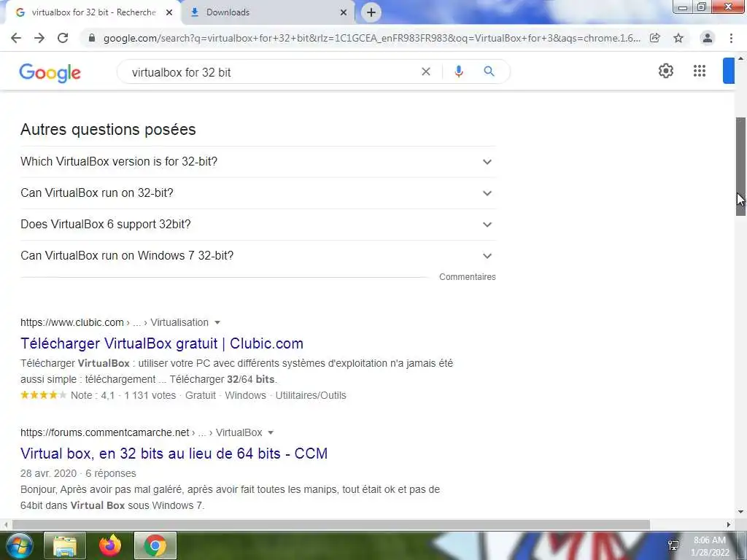This screenshot has width=747, height=560.
Task: Open Chrome's three-dot menu
Action: click(x=731, y=38)
